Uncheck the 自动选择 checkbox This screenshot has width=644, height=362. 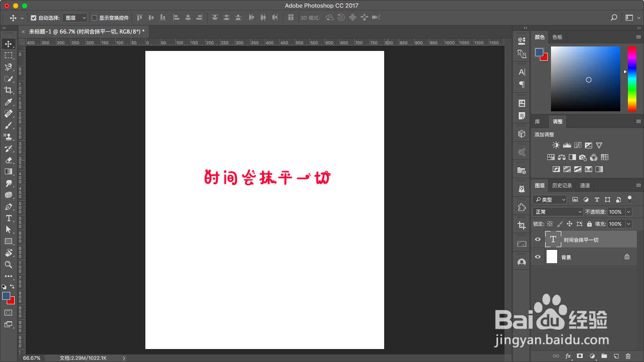click(x=34, y=18)
